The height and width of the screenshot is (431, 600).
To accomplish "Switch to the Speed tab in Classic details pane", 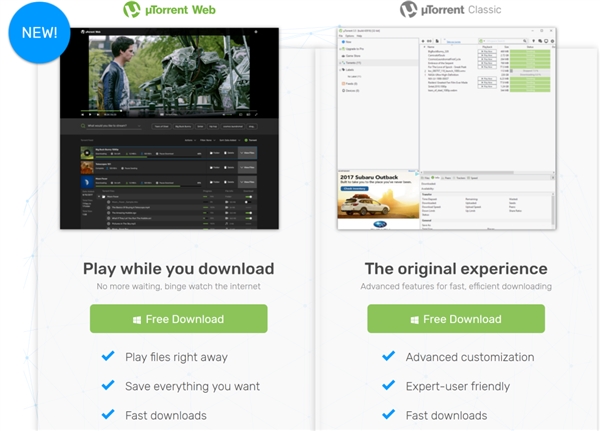I will point(472,178).
